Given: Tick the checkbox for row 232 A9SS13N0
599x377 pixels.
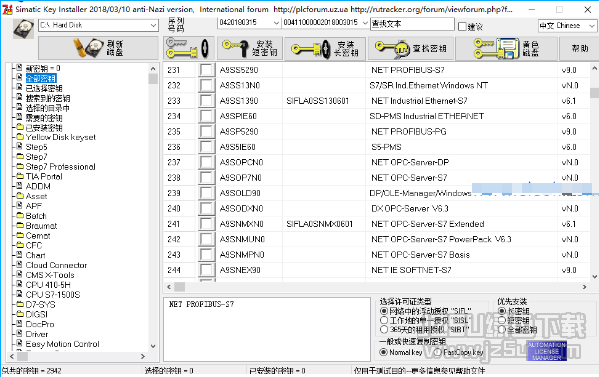Looking at the screenshot, I should coord(206,85).
